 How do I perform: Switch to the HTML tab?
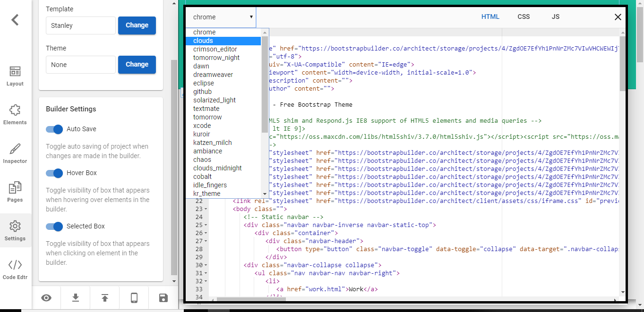coord(490,17)
